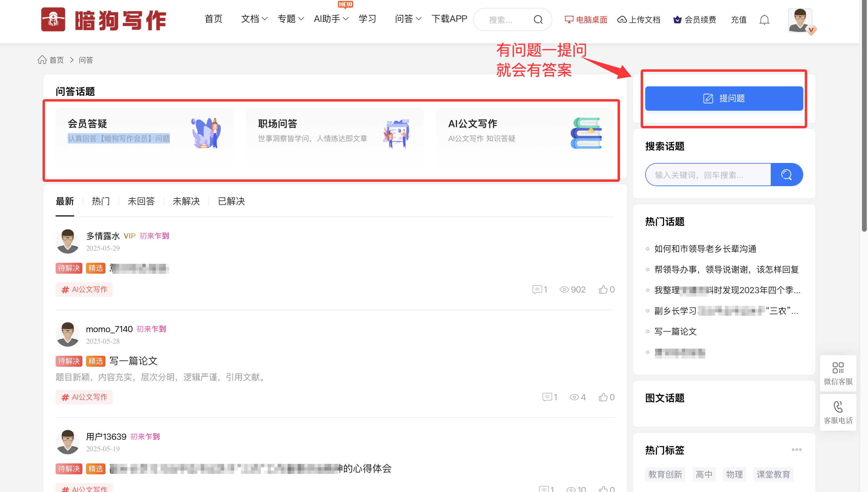Image resolution: width=868 pixels, height=492 pixels.
Task: Open the 微信客服 QR code icon
Action: coord(838,368)
